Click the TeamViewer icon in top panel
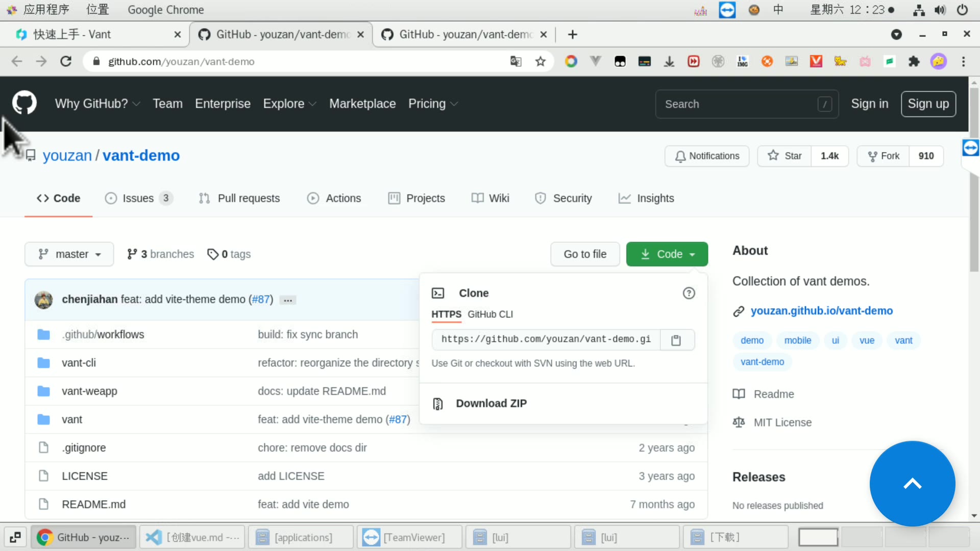The image size is (980, 551). (727, 10)
